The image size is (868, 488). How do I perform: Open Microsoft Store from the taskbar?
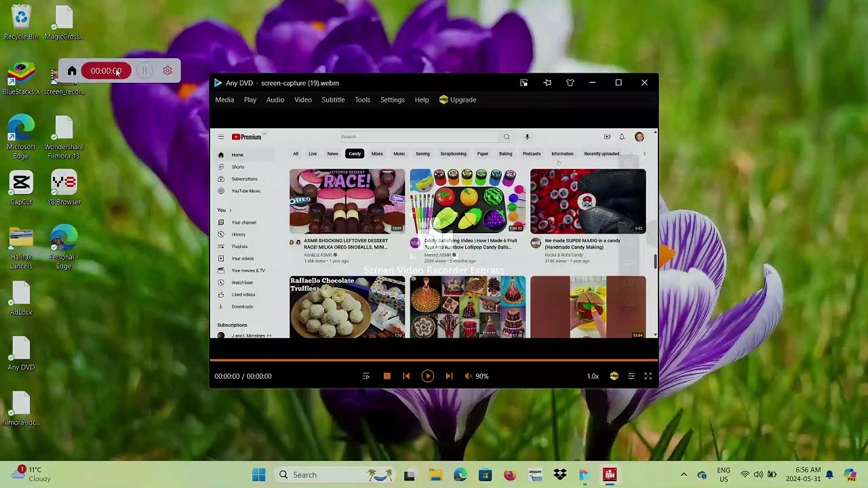(x=485, y=475)
